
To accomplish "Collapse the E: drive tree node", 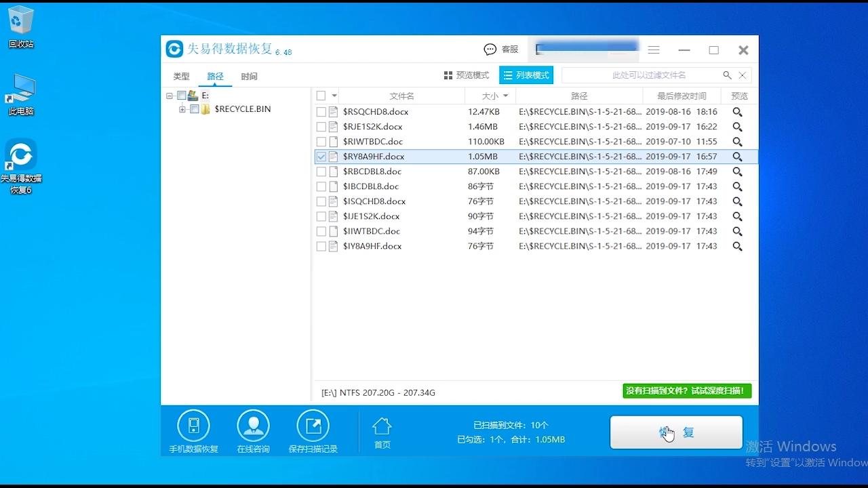I will tap(170, 95).
